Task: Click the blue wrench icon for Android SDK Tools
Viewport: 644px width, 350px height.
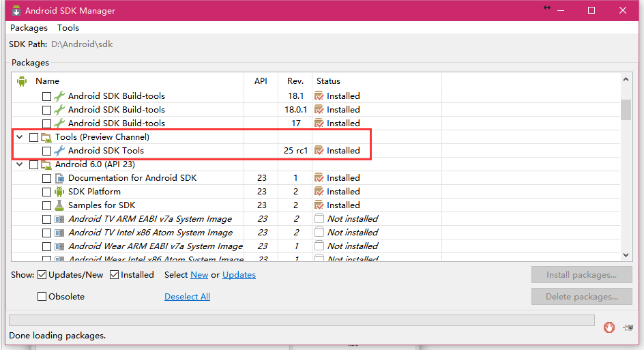Action: [x=59, y=151]
